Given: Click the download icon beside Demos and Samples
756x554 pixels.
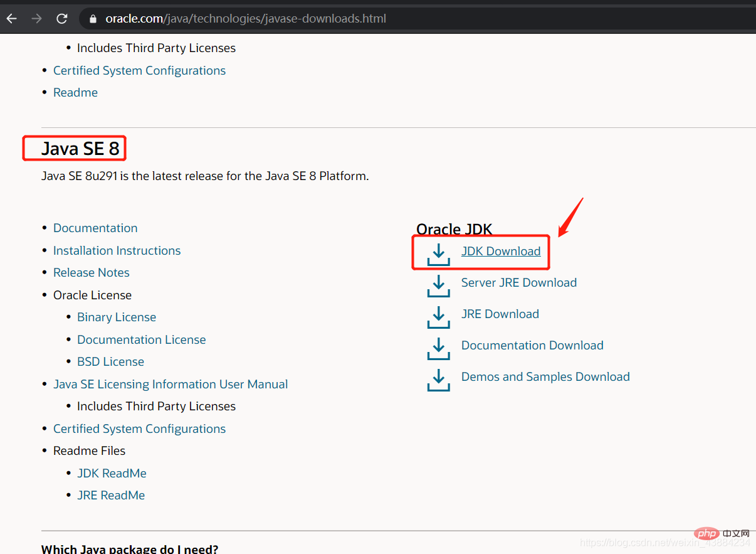Looking at the screenshot, I should click(x=439, y=380).
